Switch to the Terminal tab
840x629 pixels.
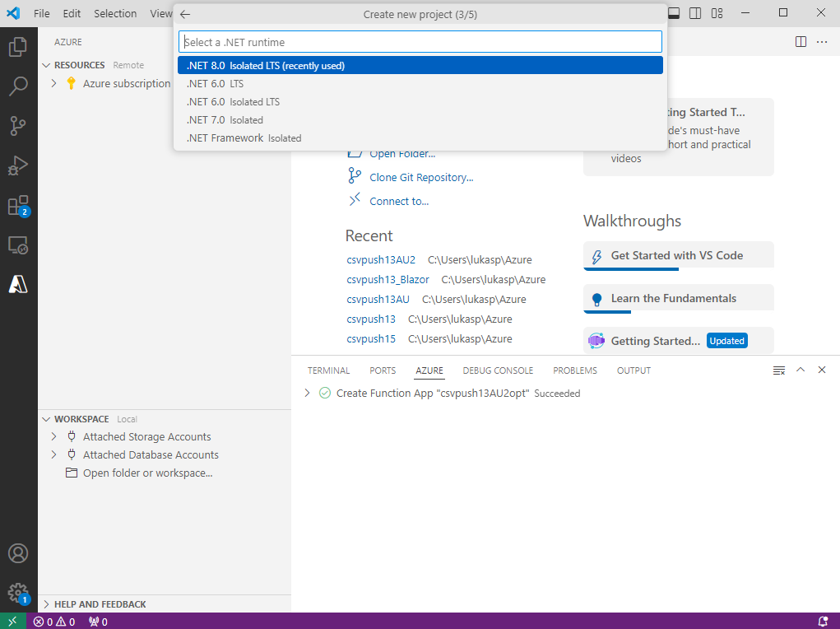(x=328, y=370)
